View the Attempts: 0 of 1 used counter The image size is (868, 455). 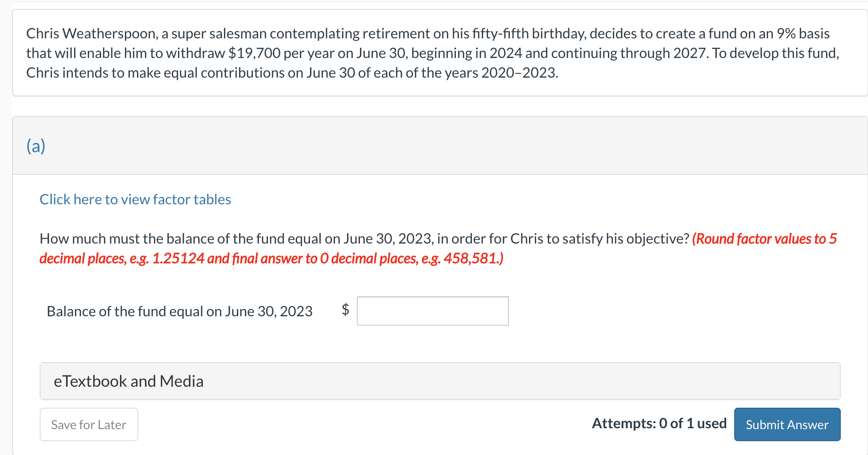[x=659, y=423]
